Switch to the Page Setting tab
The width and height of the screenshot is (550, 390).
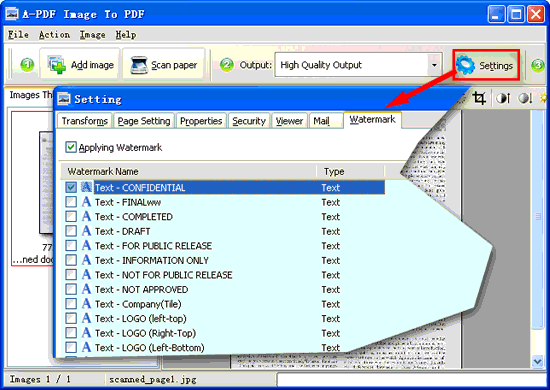pos(144,121)
